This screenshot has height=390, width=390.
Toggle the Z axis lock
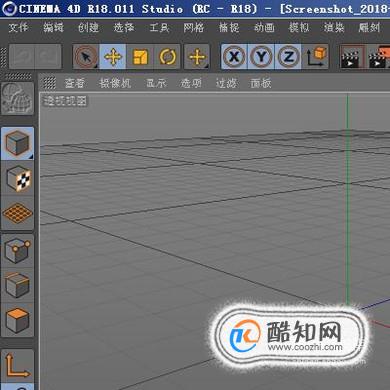pos(288,57)
